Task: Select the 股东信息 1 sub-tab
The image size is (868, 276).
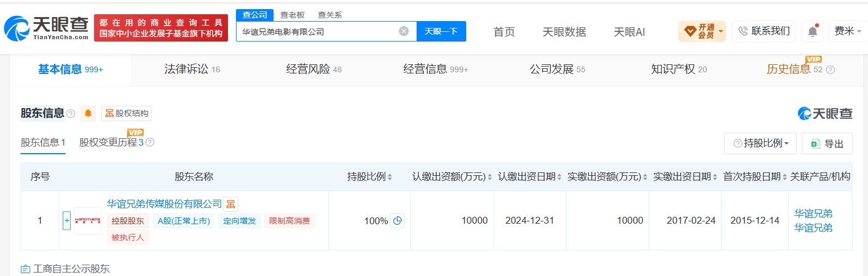Action: point(43,143)
